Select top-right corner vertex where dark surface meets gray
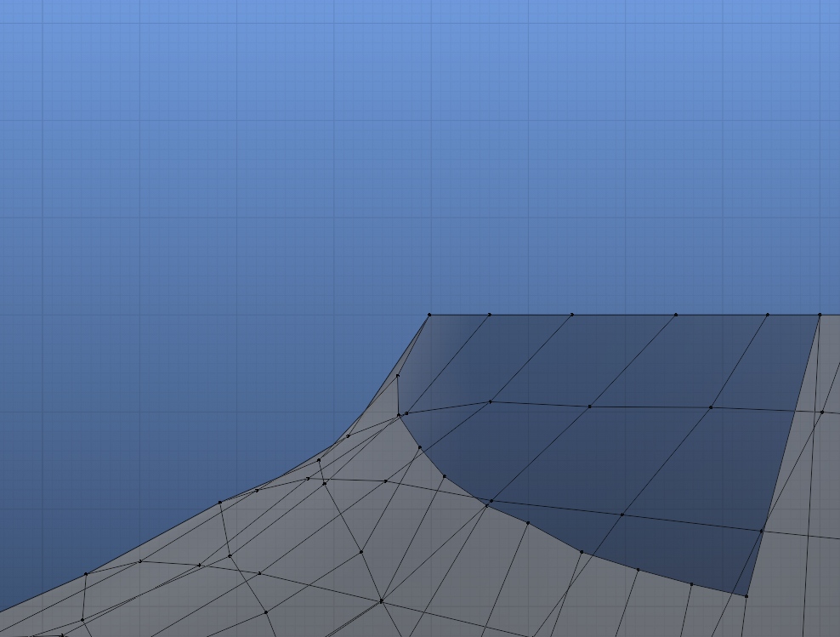The height and width of the screenshot is (637, 840). tap(820, 315)
